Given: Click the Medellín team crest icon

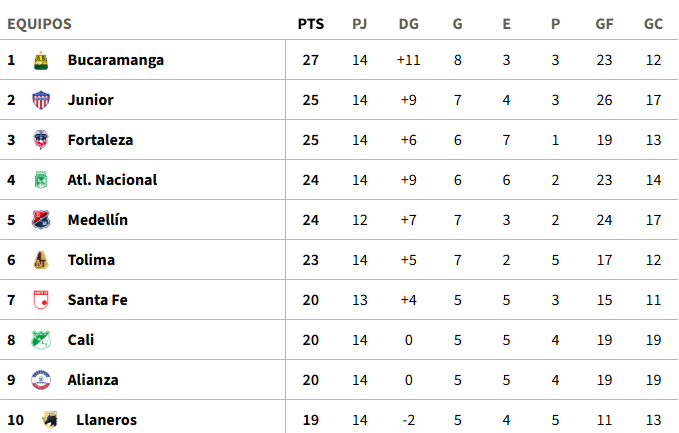Looking at the screenshot, I should (x=41, y=220).
